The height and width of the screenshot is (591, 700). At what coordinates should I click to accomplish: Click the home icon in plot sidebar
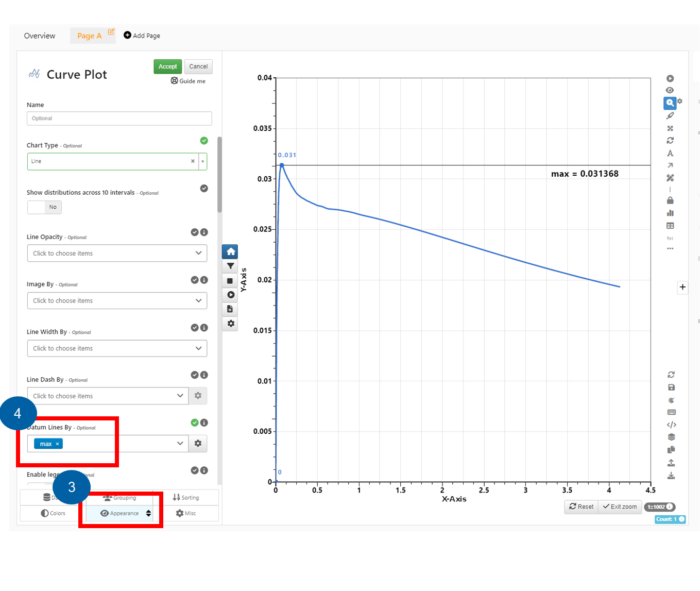(230, 251)
